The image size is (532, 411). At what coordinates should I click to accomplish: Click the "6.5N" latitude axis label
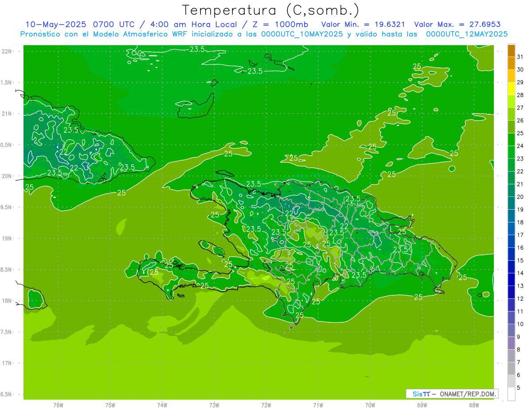pyautogui.click(x=7, y=394)
